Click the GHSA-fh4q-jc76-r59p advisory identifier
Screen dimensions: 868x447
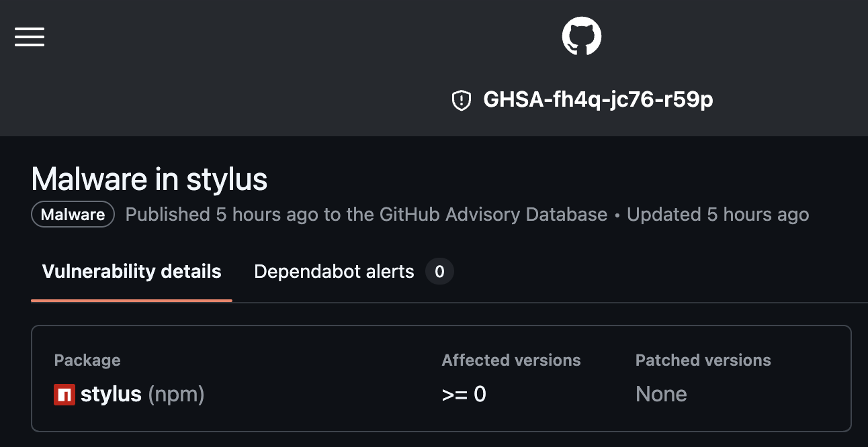click(599, 100)
